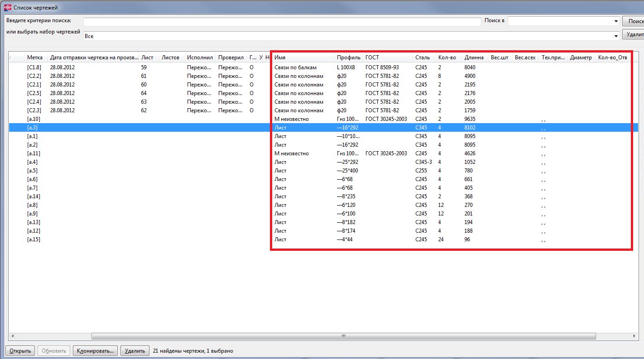Click the 'Клонировать...' button
Image resolution: width=644 pixels, height=359 pixels.
click(x=95, y=351)
